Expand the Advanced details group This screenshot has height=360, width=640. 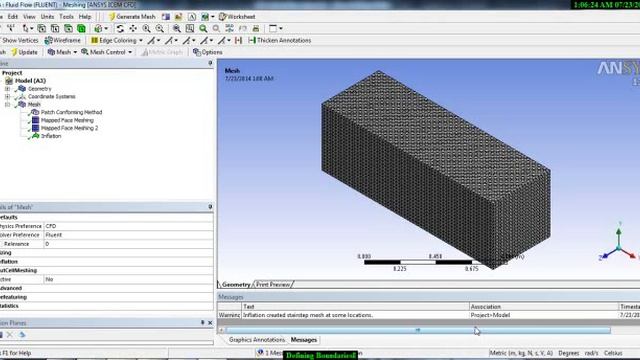point(11,288)
